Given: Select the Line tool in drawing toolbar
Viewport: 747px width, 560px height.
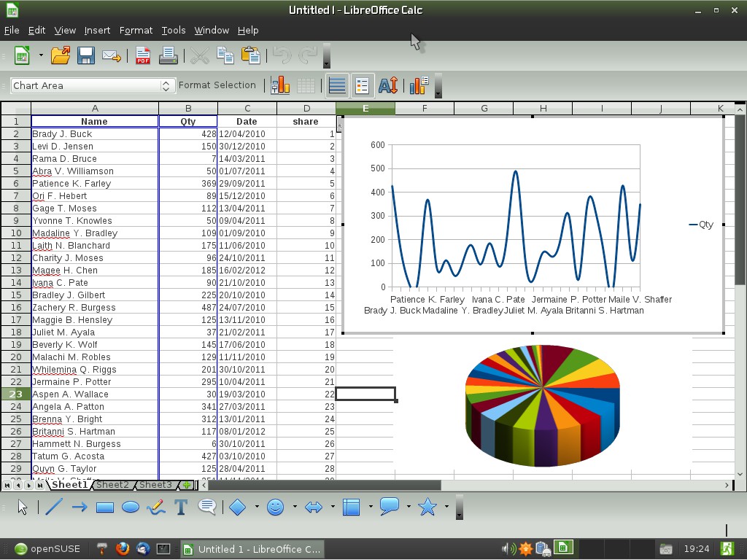Looking at the screenshot, I should (53, 506).
